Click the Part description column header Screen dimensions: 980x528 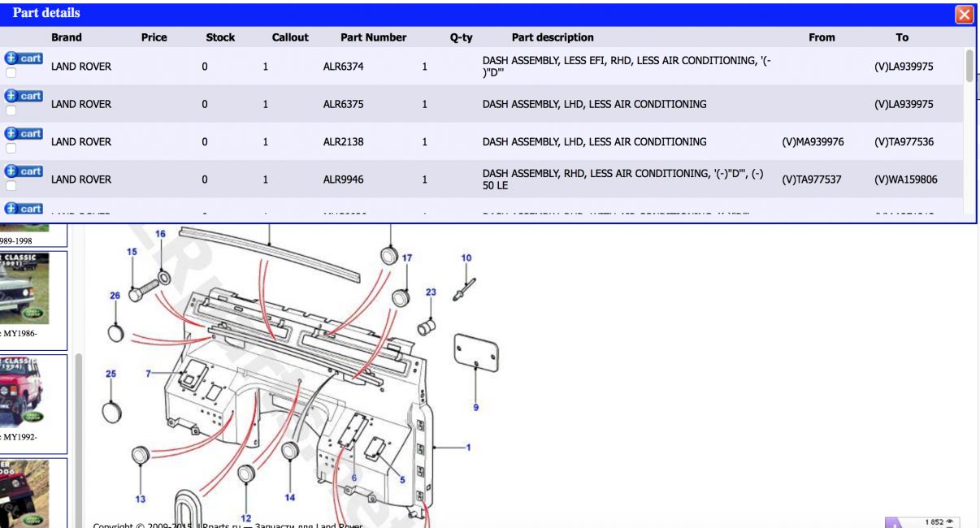click(553, 37)
